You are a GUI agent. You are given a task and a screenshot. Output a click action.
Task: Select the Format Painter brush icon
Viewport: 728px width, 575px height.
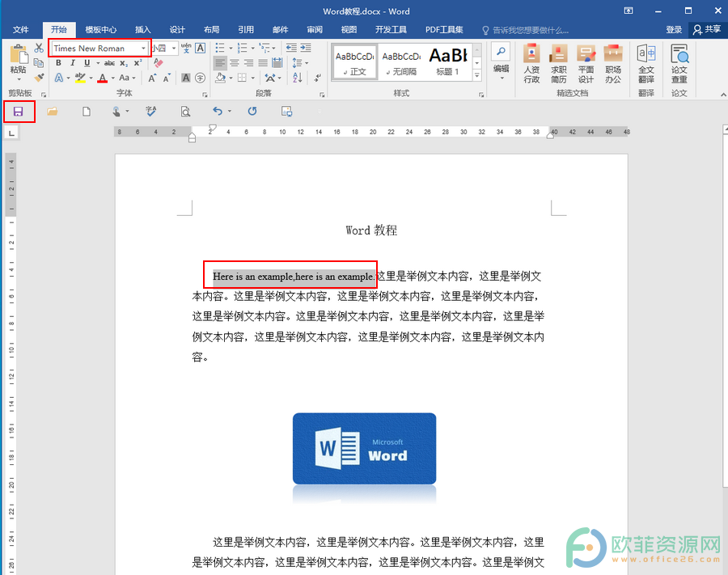click(39, 78)
